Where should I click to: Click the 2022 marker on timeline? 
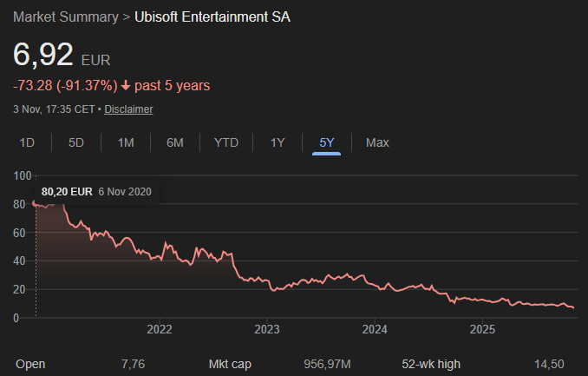coord(160,329)
